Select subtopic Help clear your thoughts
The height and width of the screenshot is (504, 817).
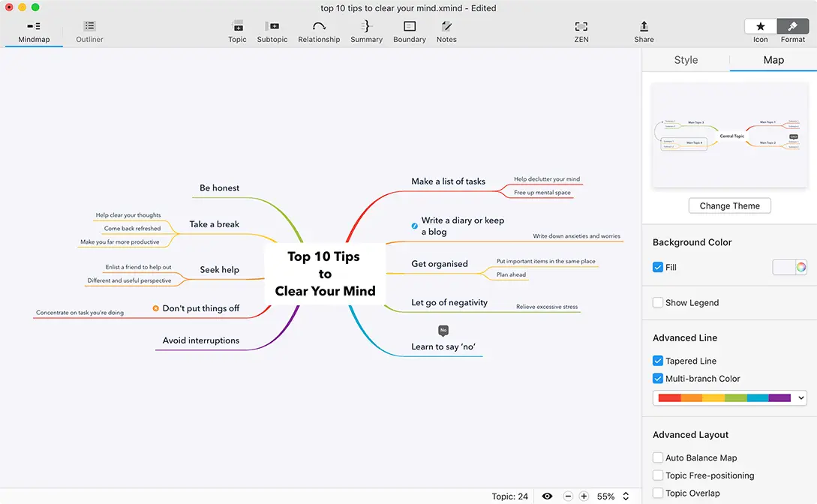128,215
